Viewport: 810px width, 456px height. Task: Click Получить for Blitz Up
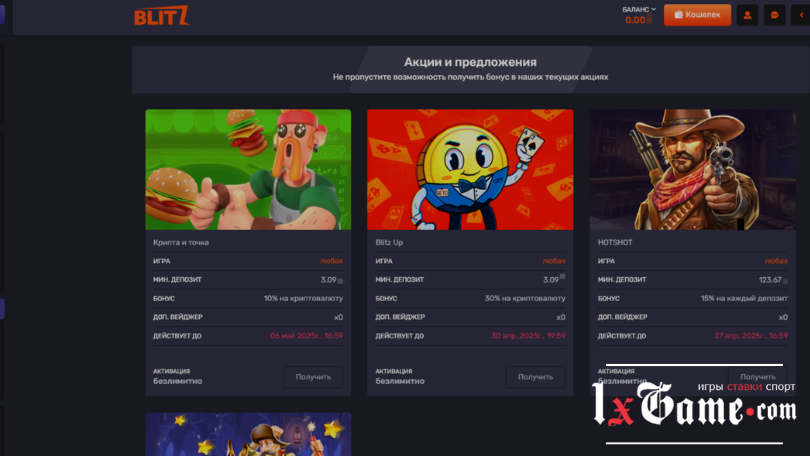[x=535, y=377]
